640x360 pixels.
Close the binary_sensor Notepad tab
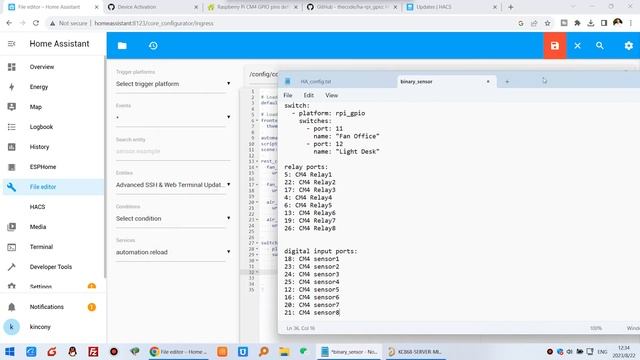488,82
